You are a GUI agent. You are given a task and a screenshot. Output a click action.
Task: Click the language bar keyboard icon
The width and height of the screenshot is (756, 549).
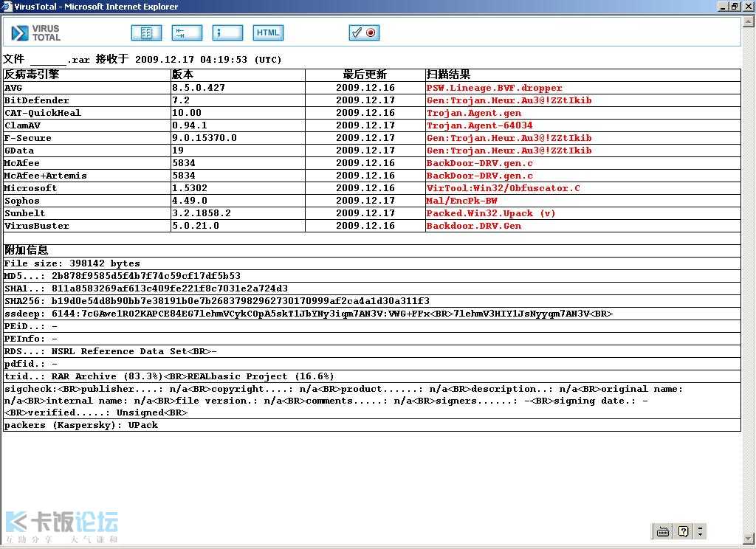(x=663, y=531)
